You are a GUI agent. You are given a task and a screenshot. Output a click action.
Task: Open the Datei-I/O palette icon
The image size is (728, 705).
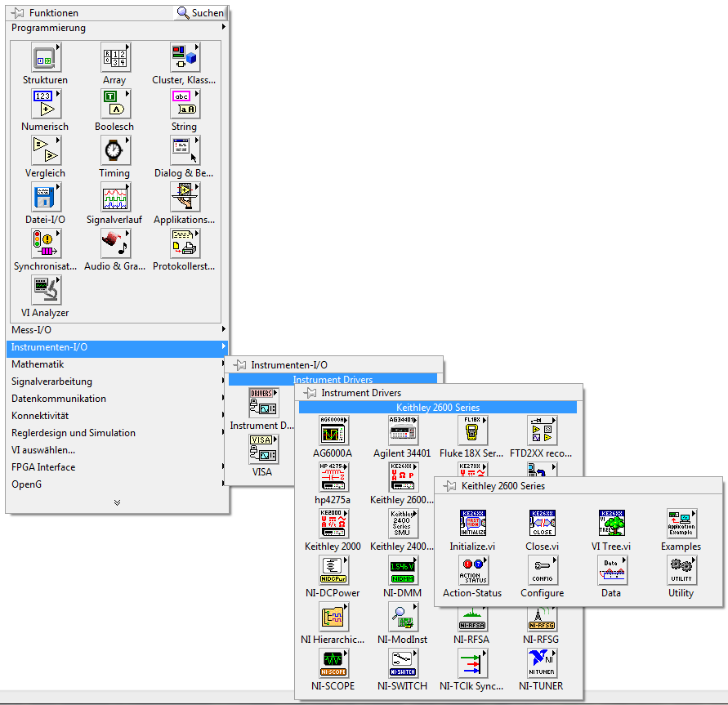tap(46, 197)
